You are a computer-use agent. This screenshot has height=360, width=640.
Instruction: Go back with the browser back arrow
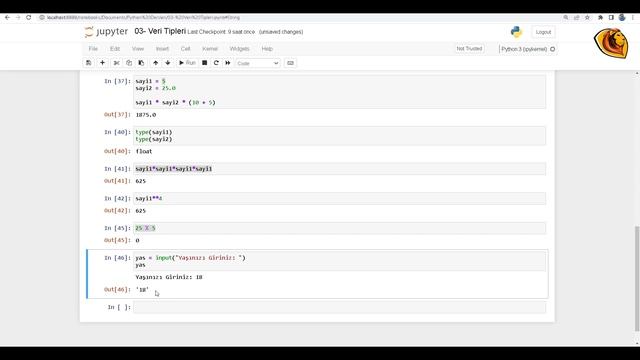tap(7, 18)
